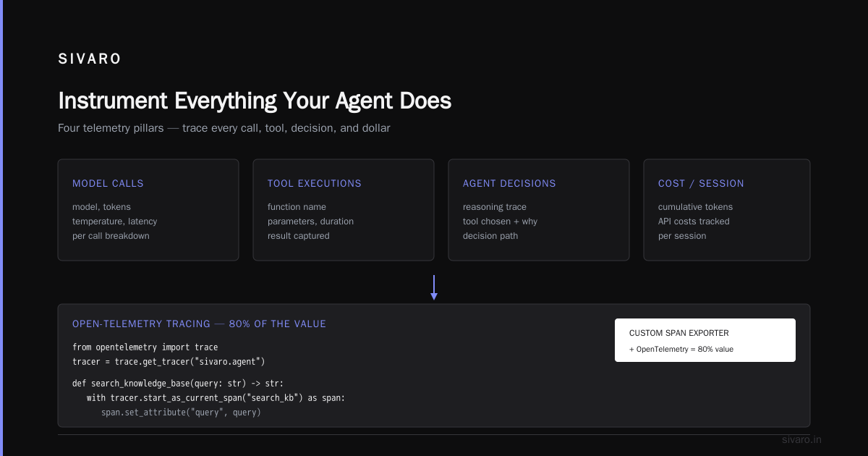Viewport: 868px width, 456px height.
Task: Click the "per session" line
Action: click(682, 236)
